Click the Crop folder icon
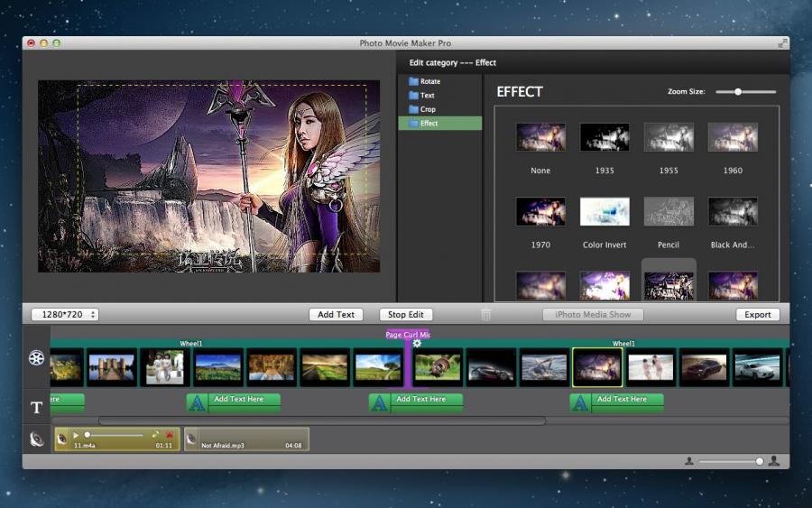Viewport: 812px width, 508px height. 413,109
